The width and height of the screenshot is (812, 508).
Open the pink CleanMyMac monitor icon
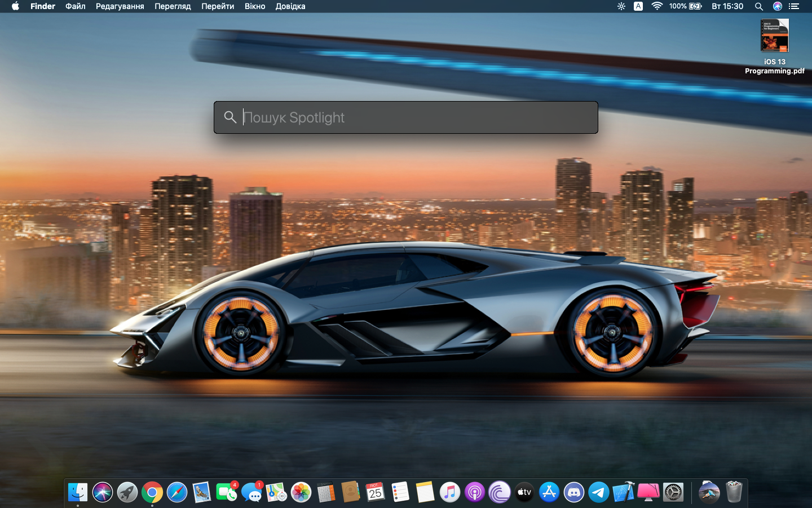coord(648,492)
